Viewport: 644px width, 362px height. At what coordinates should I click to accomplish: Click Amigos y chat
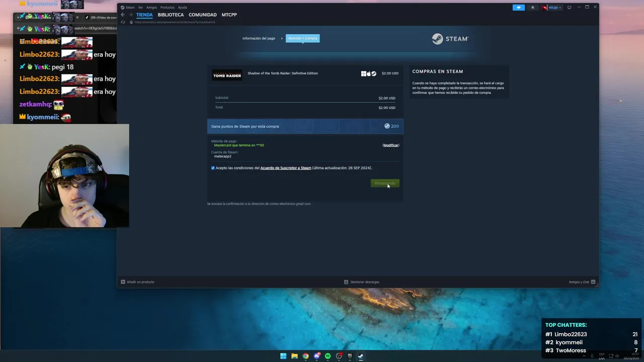(579, 282)
